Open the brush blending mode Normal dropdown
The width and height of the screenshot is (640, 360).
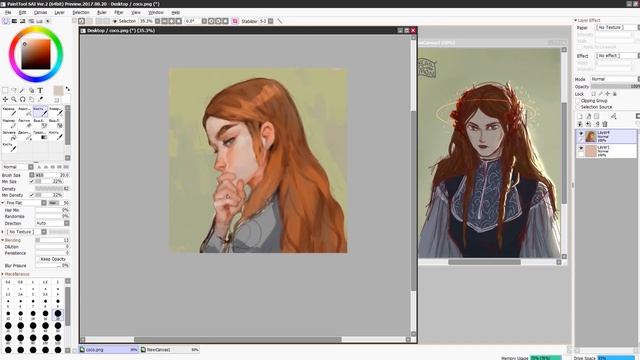click(x=18, y=167)
